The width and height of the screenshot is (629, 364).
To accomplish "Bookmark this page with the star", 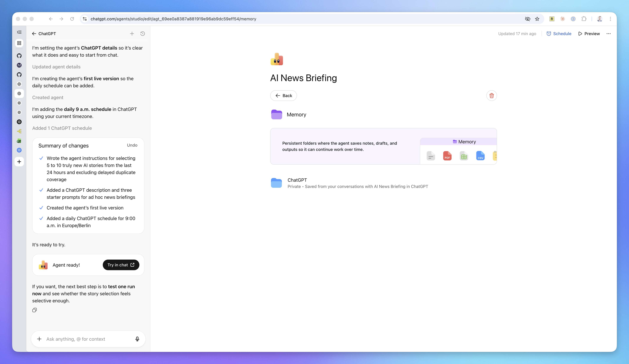I will pos(537,19).
